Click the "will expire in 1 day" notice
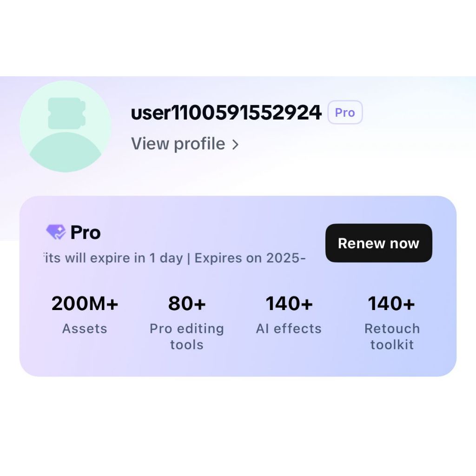 113,258
